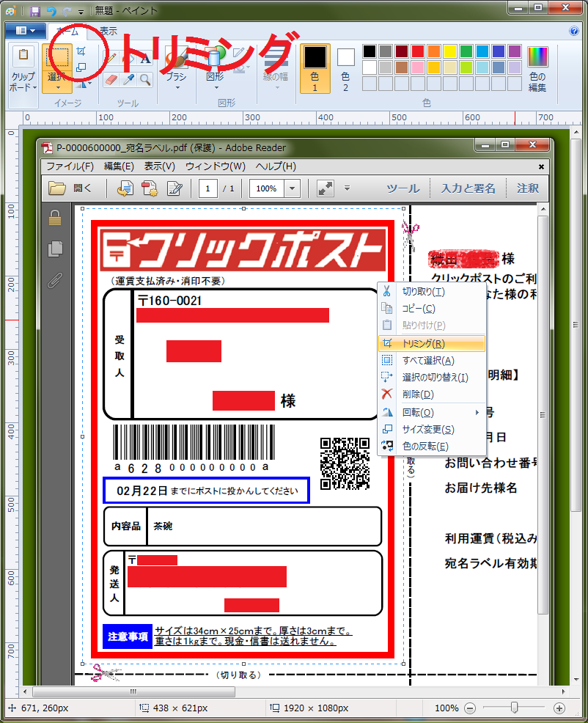Select the 色 2 background color box
The width and height of the screenshot is (588, 723).
coord(345,68)
